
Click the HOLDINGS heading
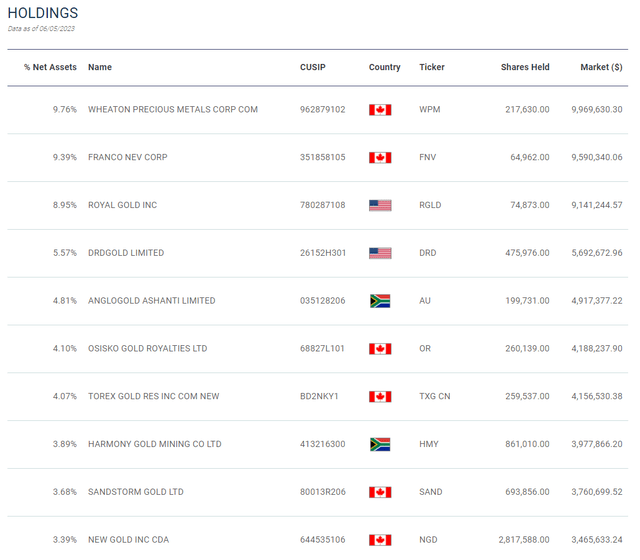pyautogui.click(x=43, y=13)
